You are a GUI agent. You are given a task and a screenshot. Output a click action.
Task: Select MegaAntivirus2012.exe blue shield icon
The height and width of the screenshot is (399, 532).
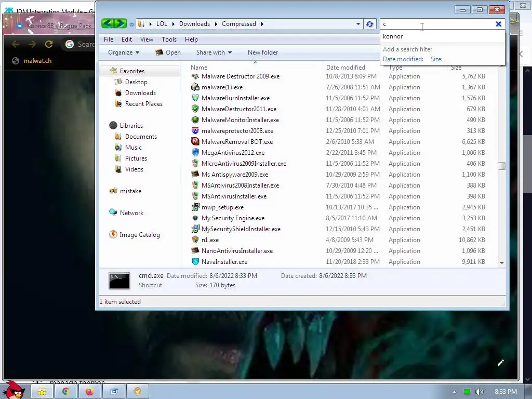195,153
